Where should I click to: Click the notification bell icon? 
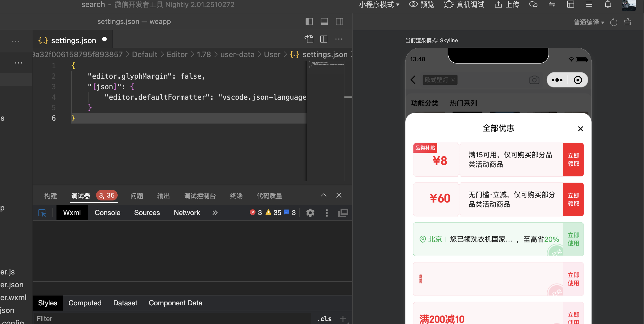pos(608,4)
